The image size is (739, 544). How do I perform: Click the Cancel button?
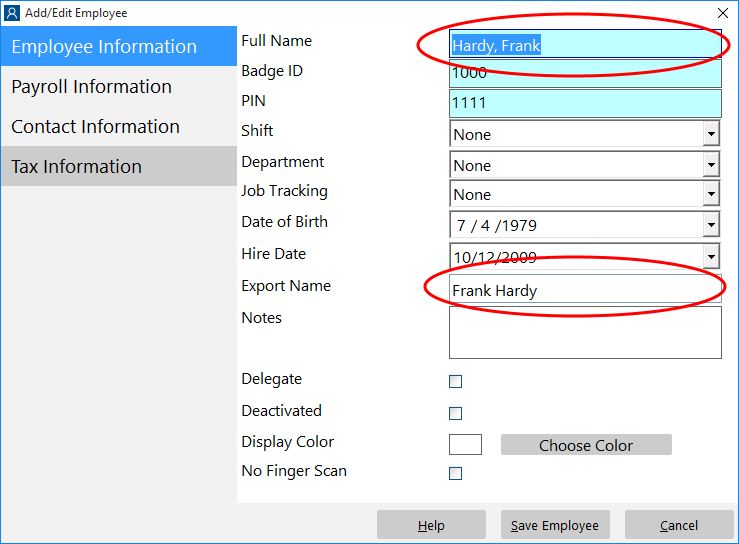[678, 525]
